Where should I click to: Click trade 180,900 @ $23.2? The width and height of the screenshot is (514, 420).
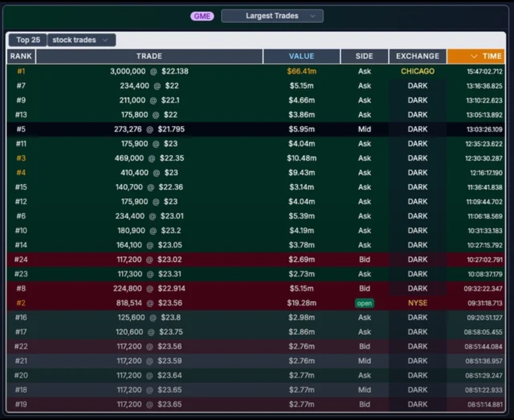149,231
